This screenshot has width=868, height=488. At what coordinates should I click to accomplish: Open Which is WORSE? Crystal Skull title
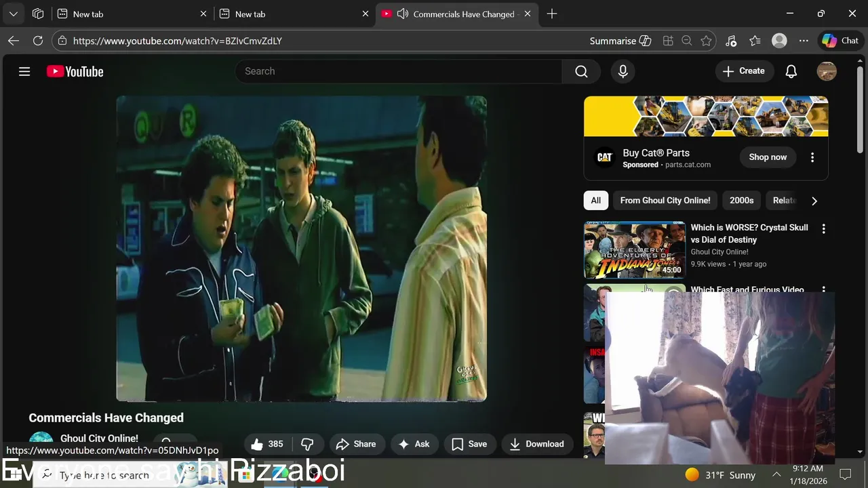[x=749, y=234]
